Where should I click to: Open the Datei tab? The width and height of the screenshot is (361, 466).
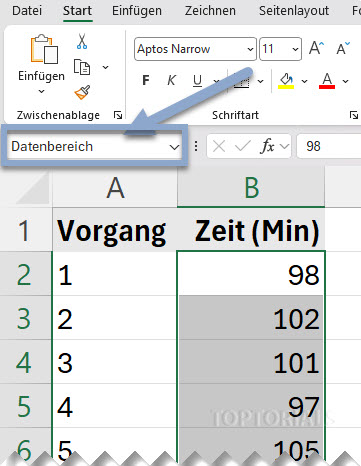[x=27, y=11]
